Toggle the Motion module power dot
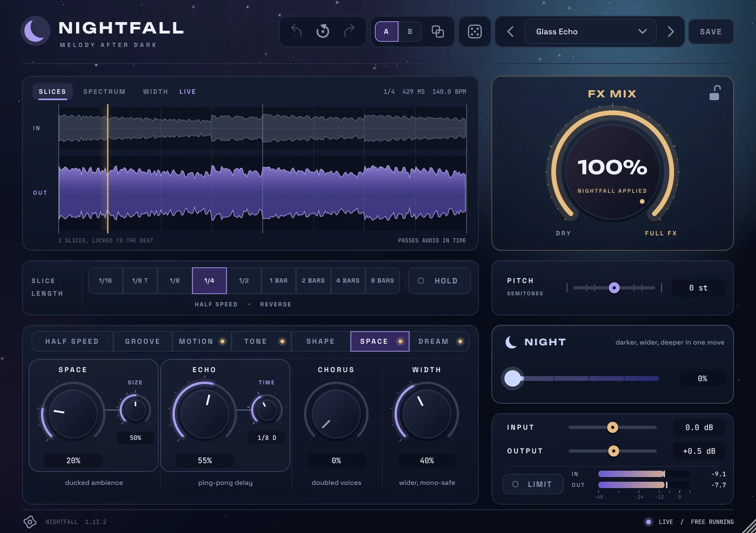 pyautogui.click(x=223, y=341)
